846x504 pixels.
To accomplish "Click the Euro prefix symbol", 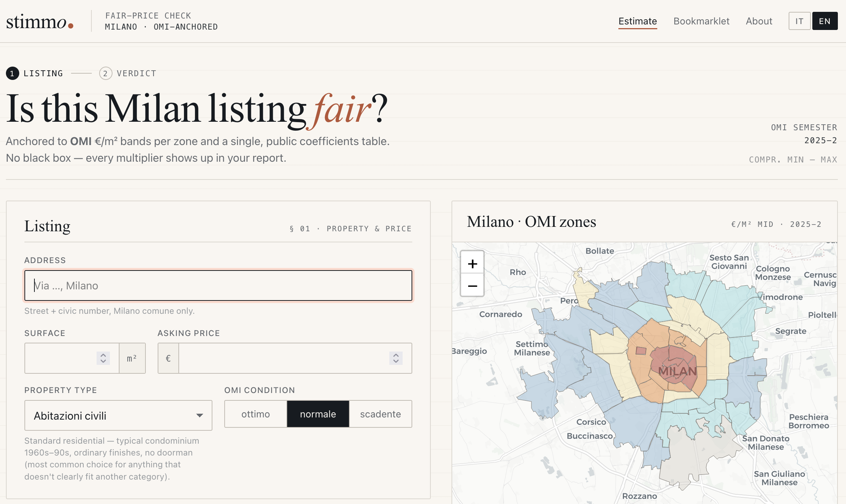I will click(x=168, y=358).
